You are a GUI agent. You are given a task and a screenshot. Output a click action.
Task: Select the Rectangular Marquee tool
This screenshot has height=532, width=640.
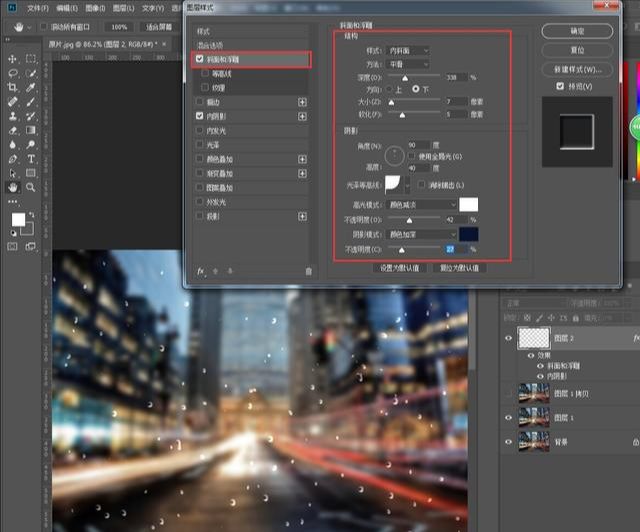point(31,59)
